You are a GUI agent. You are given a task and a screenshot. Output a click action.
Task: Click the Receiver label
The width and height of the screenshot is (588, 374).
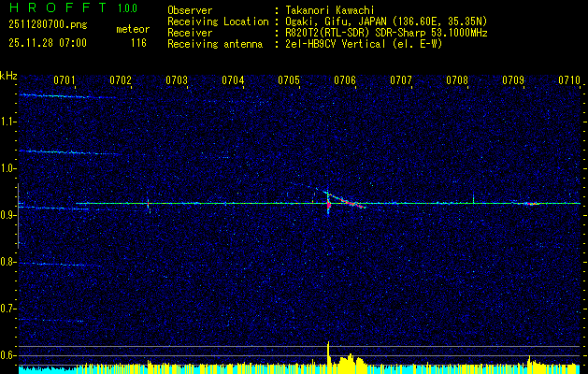pyautogui.click(x=190, y=33)
